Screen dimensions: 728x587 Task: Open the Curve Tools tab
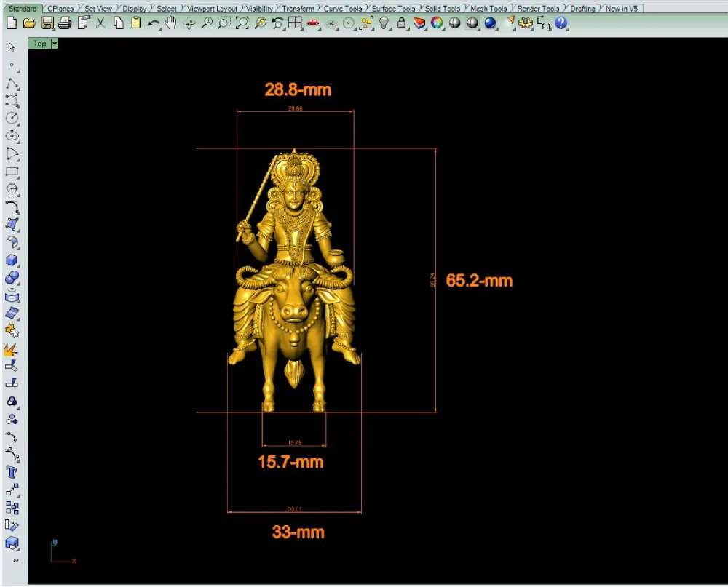[343, 8]
